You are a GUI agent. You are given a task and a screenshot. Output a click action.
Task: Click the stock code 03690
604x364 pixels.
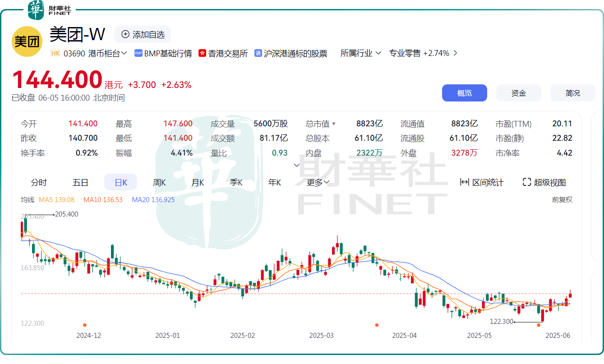[x=74, y=53]
